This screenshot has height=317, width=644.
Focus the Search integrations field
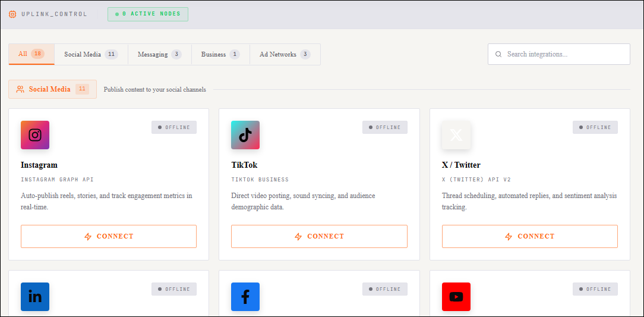(x=559, y=54)
